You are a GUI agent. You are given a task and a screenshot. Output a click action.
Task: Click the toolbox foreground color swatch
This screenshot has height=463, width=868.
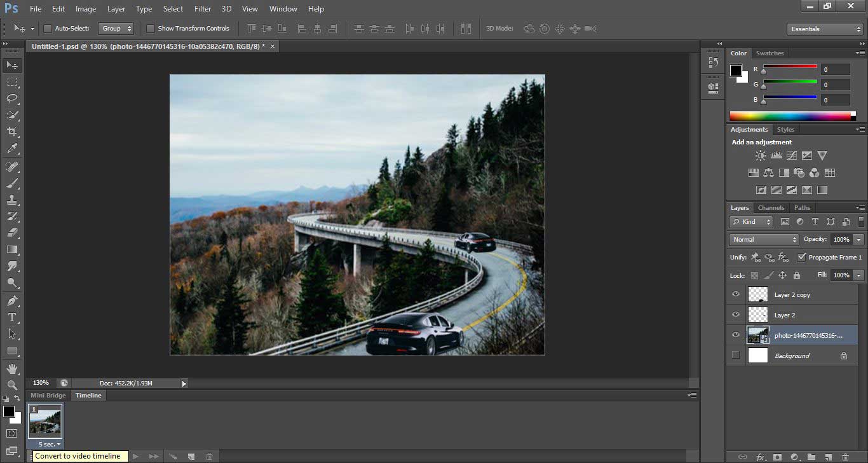tap(9, 412)
